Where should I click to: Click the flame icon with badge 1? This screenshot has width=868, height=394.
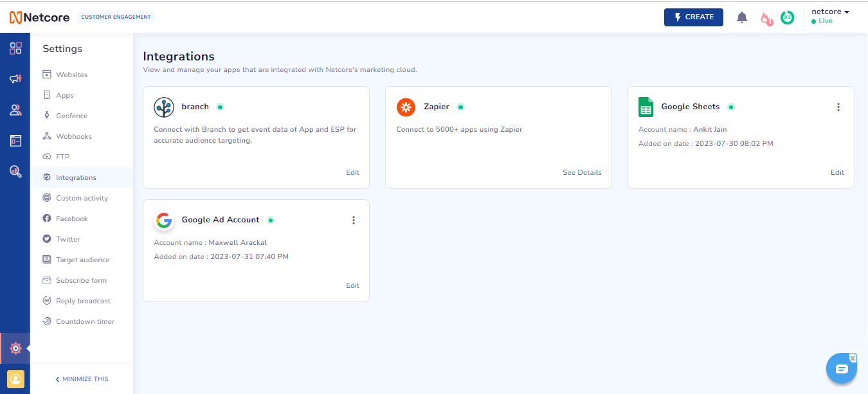tap(766, 19)
